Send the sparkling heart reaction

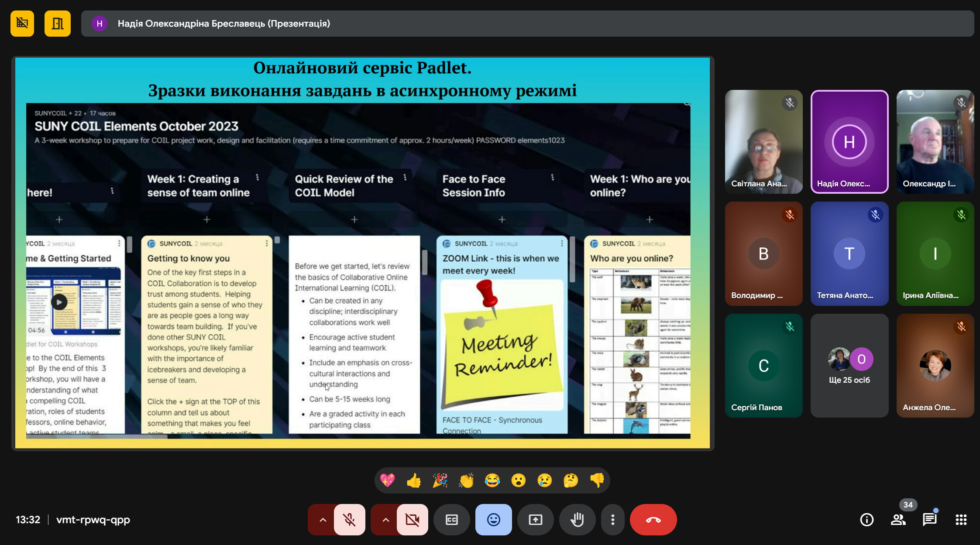tap(387, 480)
